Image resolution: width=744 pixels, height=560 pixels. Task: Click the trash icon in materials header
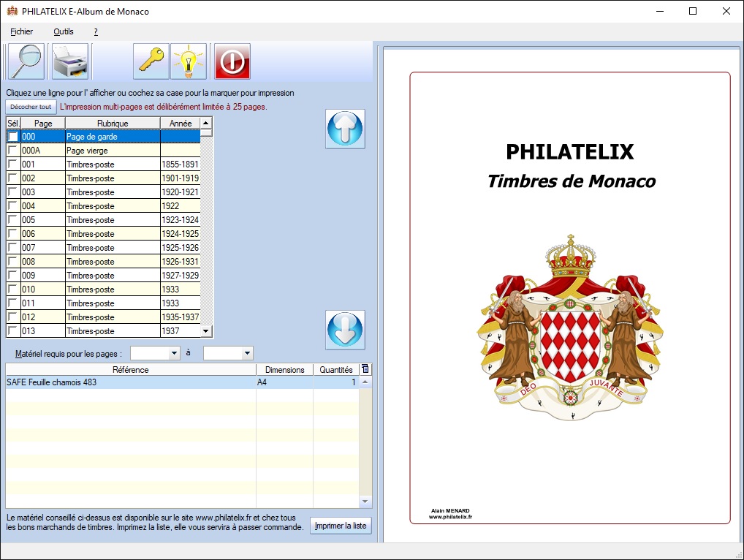(x=365, y=369)
